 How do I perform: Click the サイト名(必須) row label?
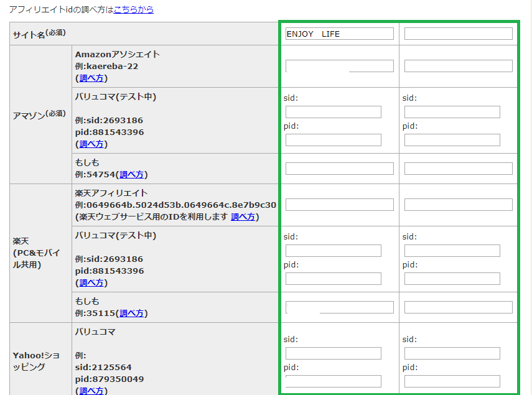tap(39, 34)
